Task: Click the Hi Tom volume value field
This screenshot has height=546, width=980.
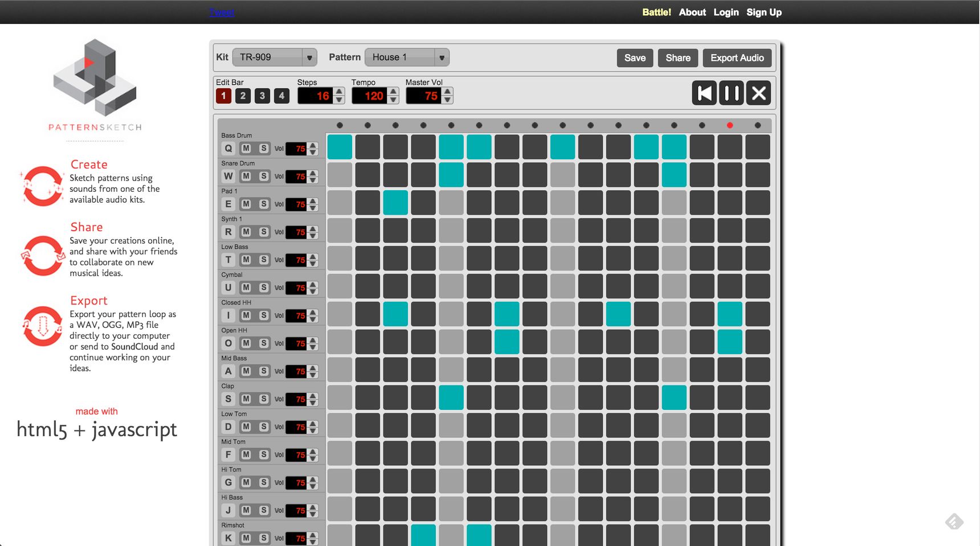Action: point(297,483)
